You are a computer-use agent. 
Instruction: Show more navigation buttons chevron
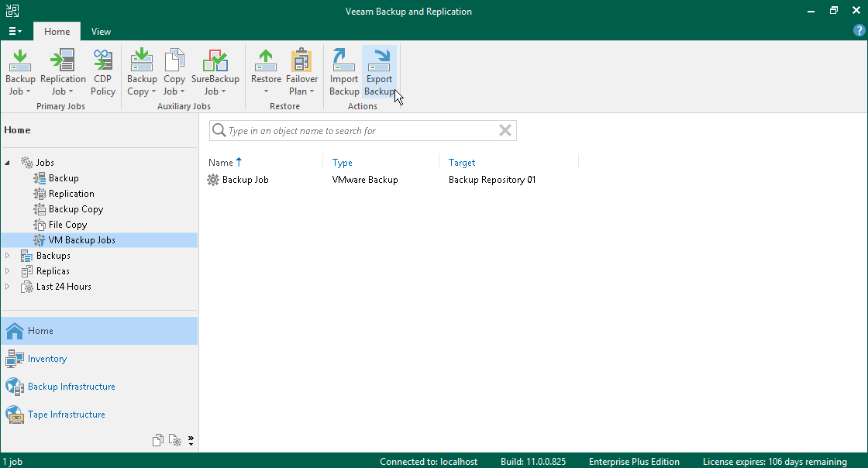coord(191,441)
